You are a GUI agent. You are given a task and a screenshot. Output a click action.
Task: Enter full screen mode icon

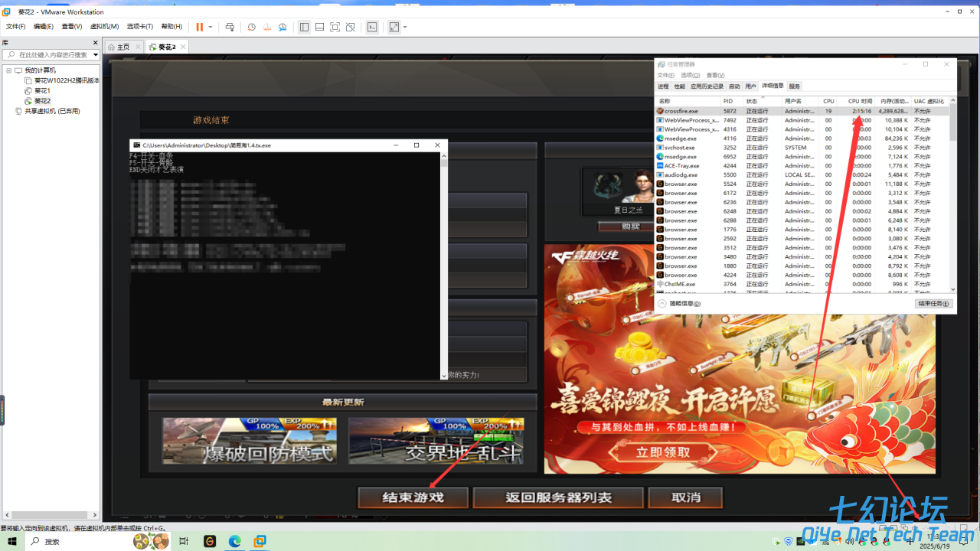pos(335,27)
